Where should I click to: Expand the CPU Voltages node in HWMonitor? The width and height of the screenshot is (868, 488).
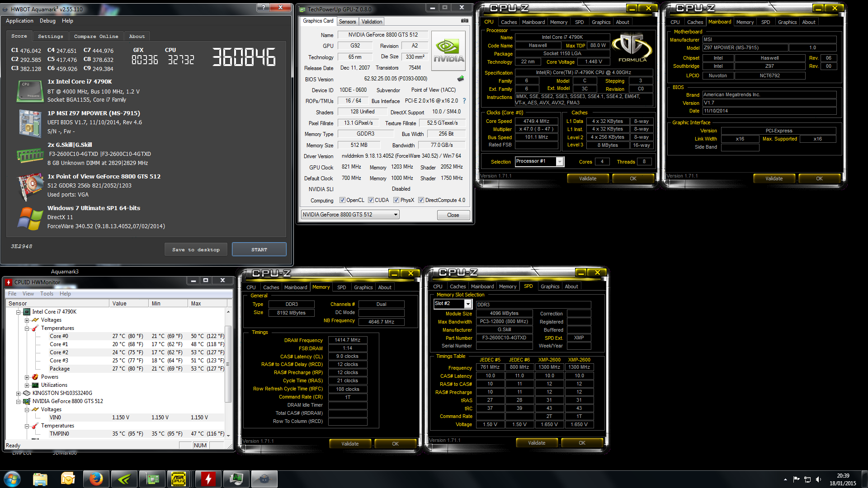27,320
